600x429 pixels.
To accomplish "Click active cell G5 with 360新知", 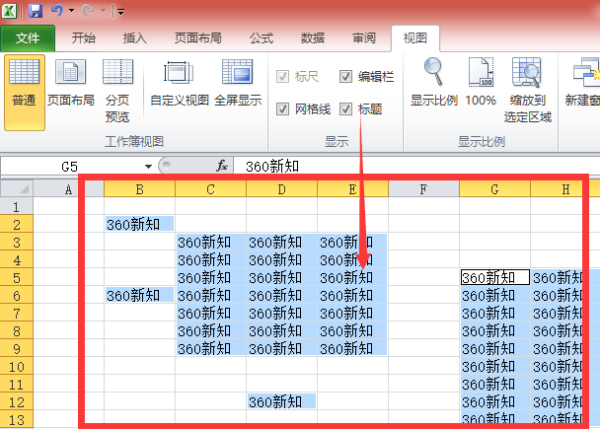I will click(494, 277).
